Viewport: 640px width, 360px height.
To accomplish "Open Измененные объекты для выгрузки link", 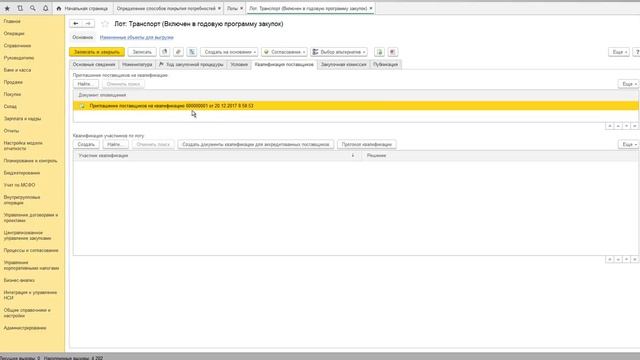I will 137,37.
